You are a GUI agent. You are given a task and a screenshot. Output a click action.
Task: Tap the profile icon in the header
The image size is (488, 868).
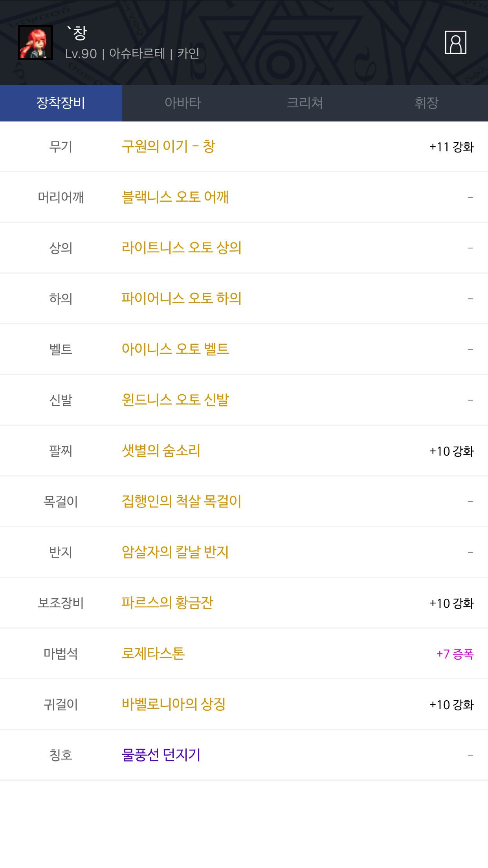point(455,42)
